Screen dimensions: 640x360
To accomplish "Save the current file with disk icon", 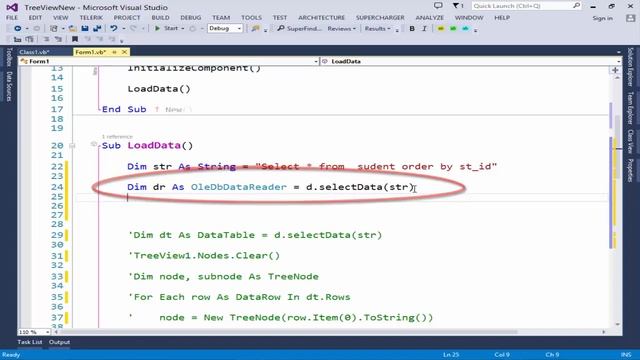I will pyautogui.click(x=85, y=29).
